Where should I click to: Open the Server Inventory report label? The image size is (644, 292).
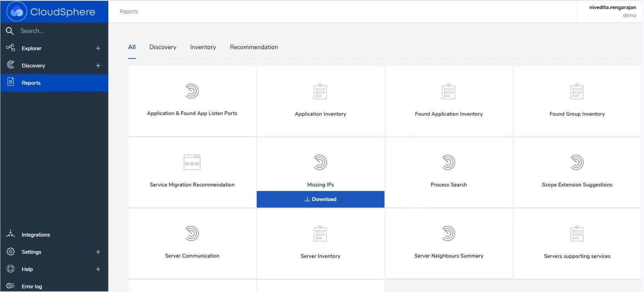coord(320,256)
